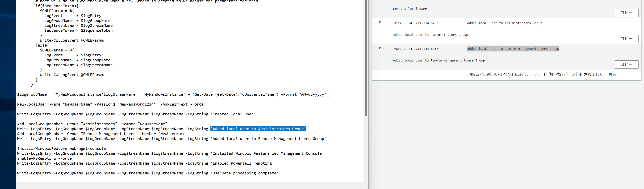
Task: Collapse the 12:12:34.629Z log event row
Action: [380, 22]
